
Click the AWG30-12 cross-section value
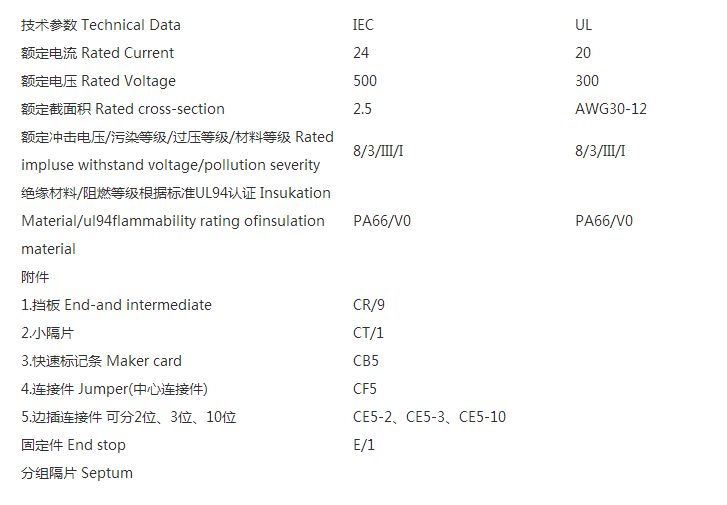(x=611, y=109)
